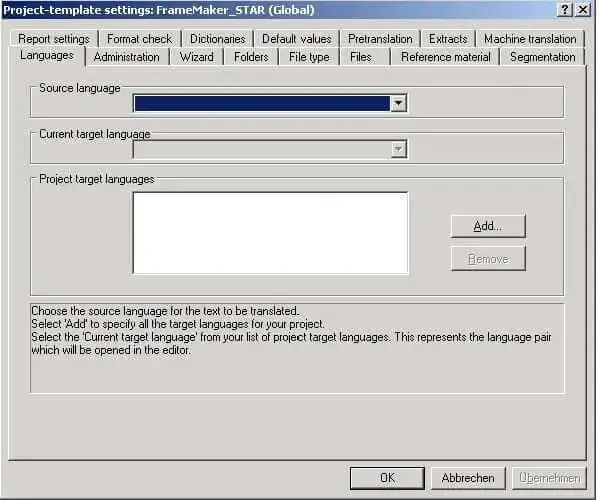Select the Default values tab

(x=297, y=39)
